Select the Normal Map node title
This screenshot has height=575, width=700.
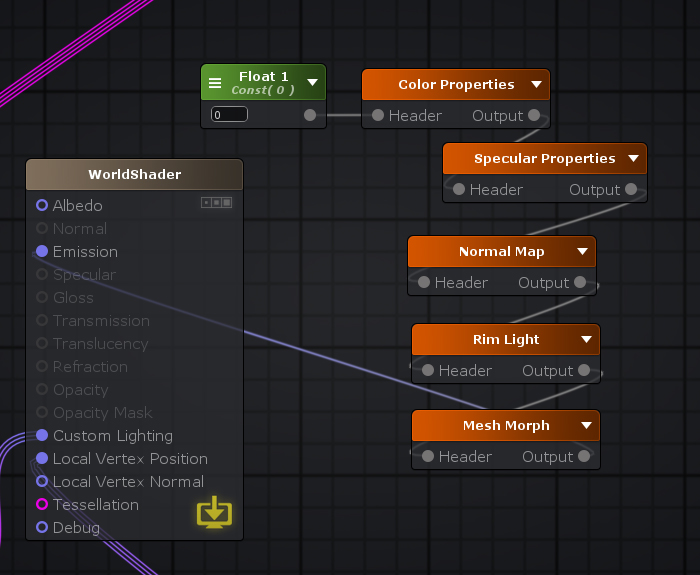(501, 251)
